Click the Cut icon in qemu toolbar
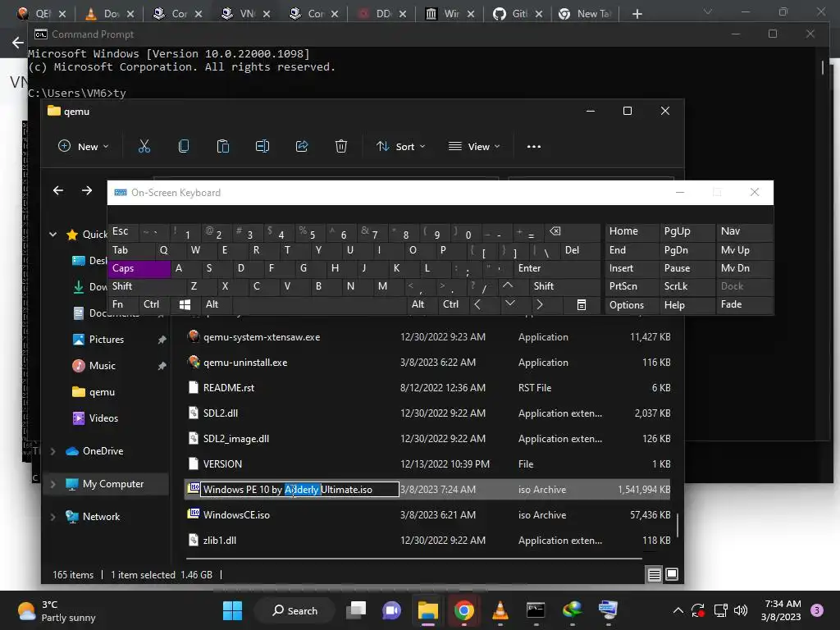This screenshot has height=630, width=840. point(144,146)
